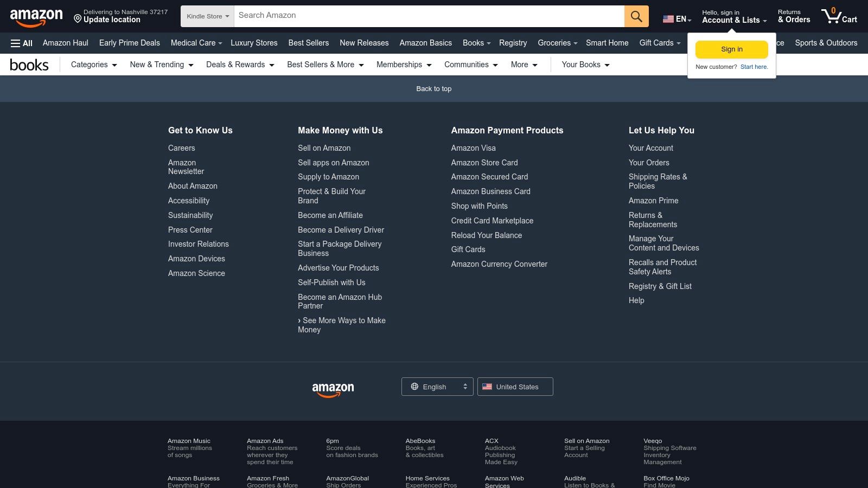Viewport: 868px width, 488px height.
Task: Open Investor Relations link
Action: tap(199, 244)
